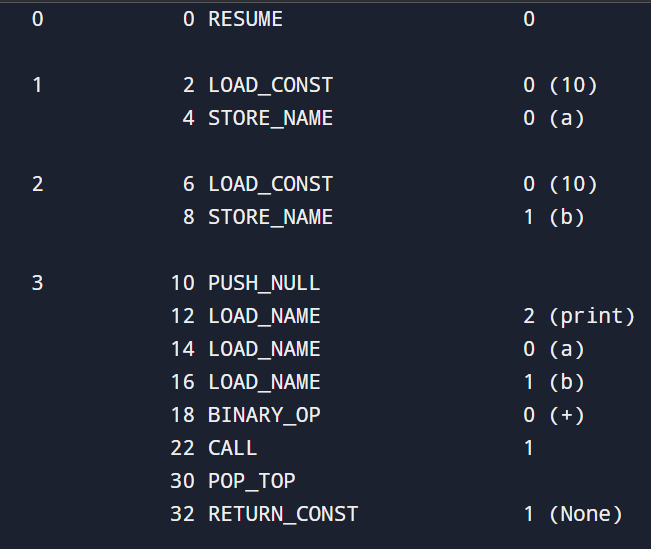The image size is (651, 549).
Task: Select the (+) operator annotation
Action: click(x=567, y=415)
